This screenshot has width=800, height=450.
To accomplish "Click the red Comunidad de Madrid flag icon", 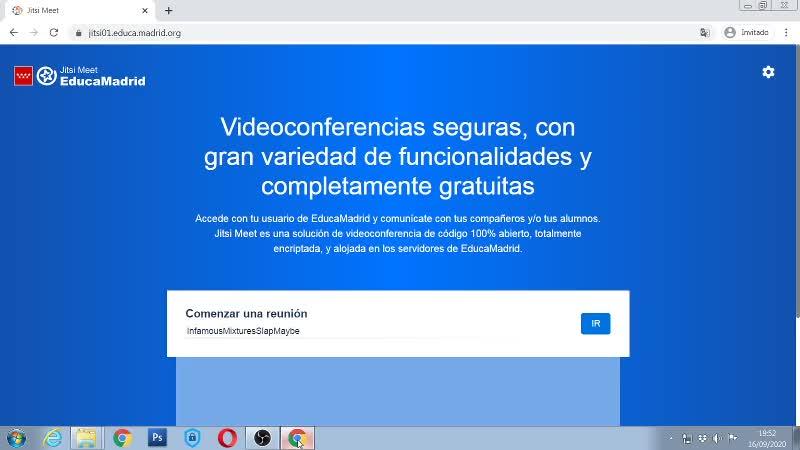I will [x=23, y=76].
